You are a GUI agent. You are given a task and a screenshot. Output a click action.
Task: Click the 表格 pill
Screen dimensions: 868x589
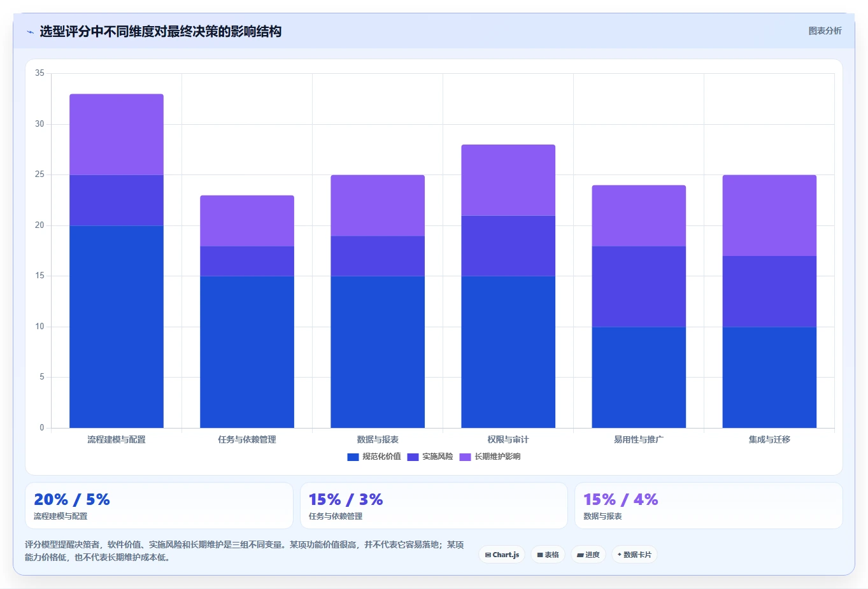click(x=548, y=555)
